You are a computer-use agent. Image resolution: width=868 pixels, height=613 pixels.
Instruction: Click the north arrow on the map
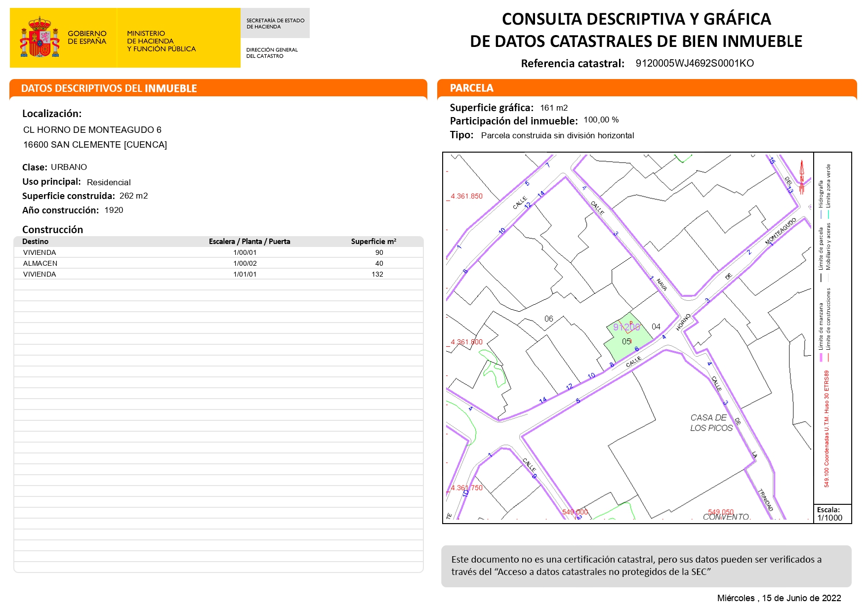tap(802, 177)
